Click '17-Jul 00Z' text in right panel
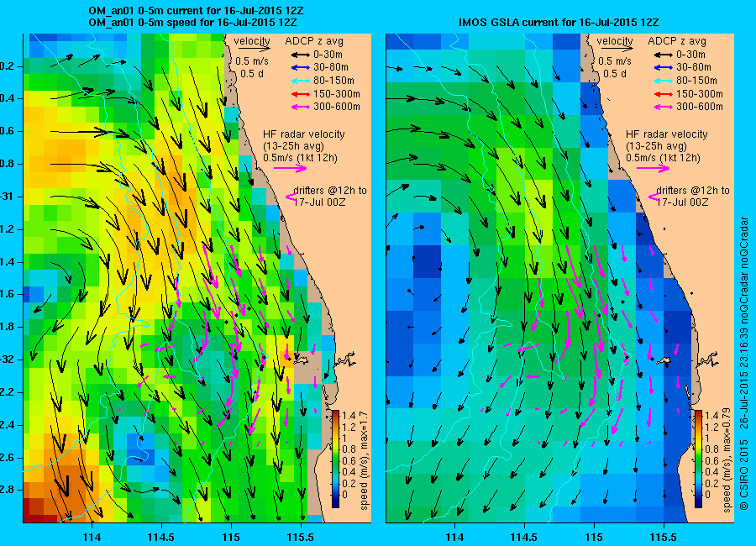Screen dimensions: 756x546 pyautogui.click(x=683, y=202)
